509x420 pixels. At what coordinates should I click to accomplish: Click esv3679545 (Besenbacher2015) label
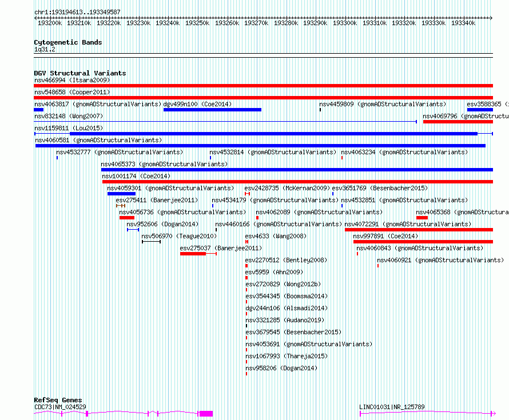click(x=293, y=332)
